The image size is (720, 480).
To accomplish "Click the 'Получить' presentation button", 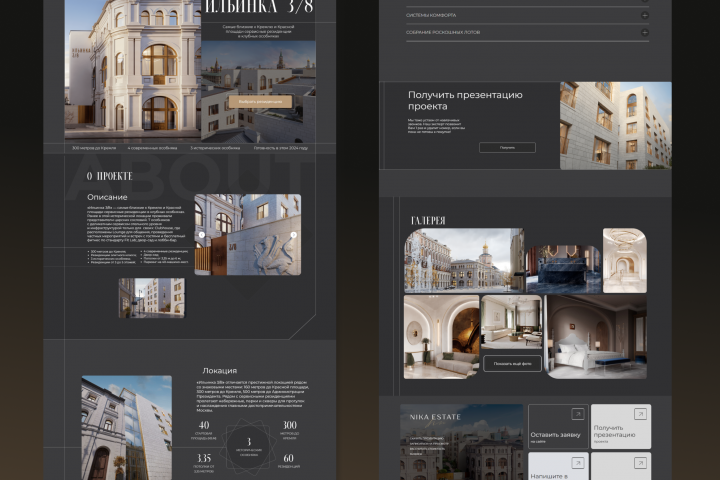I will pyautogui.click(x=507, y=147).
